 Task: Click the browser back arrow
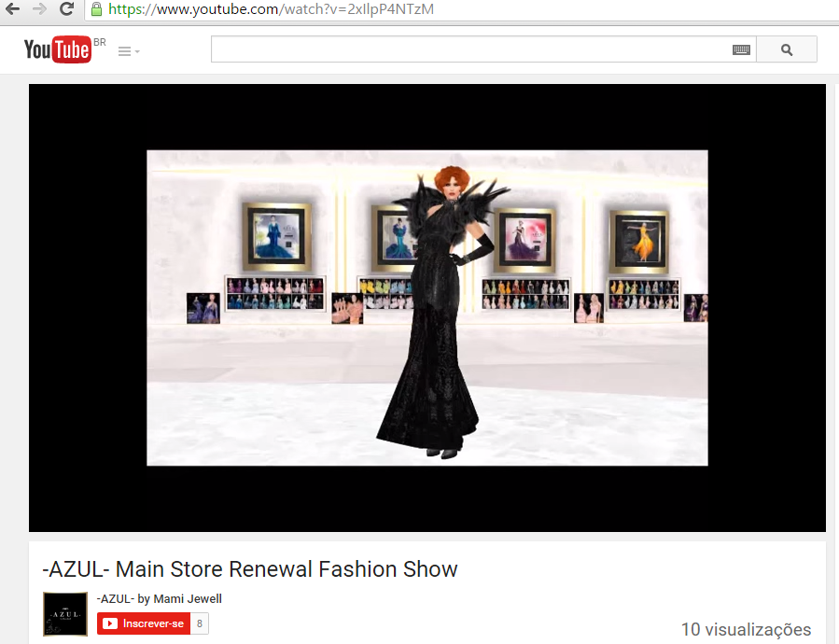[x=13, y=9]
